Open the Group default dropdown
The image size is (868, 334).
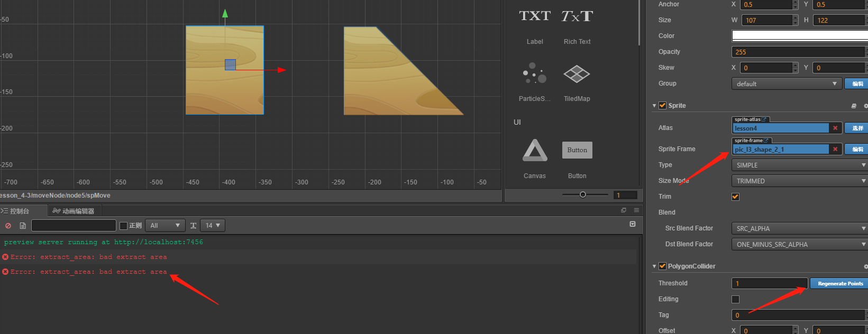(786, 83)
